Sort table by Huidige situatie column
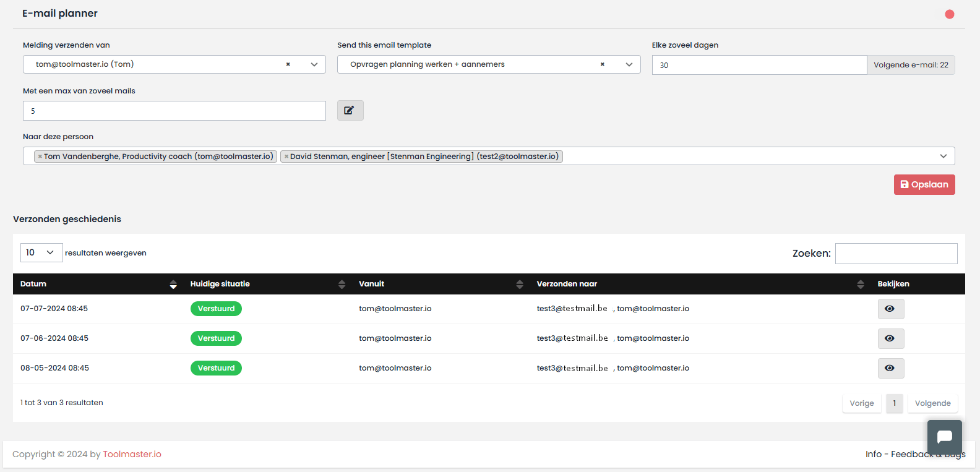 coord(267,284)
